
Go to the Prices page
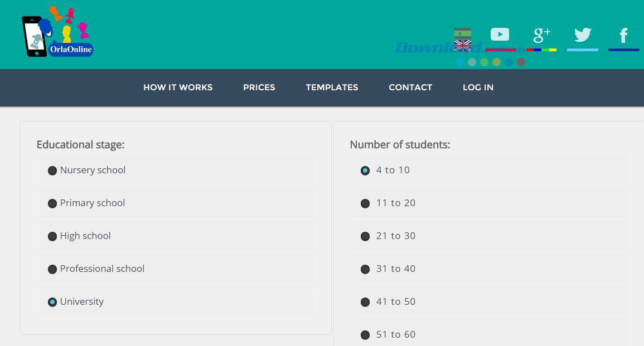(259, 87)
